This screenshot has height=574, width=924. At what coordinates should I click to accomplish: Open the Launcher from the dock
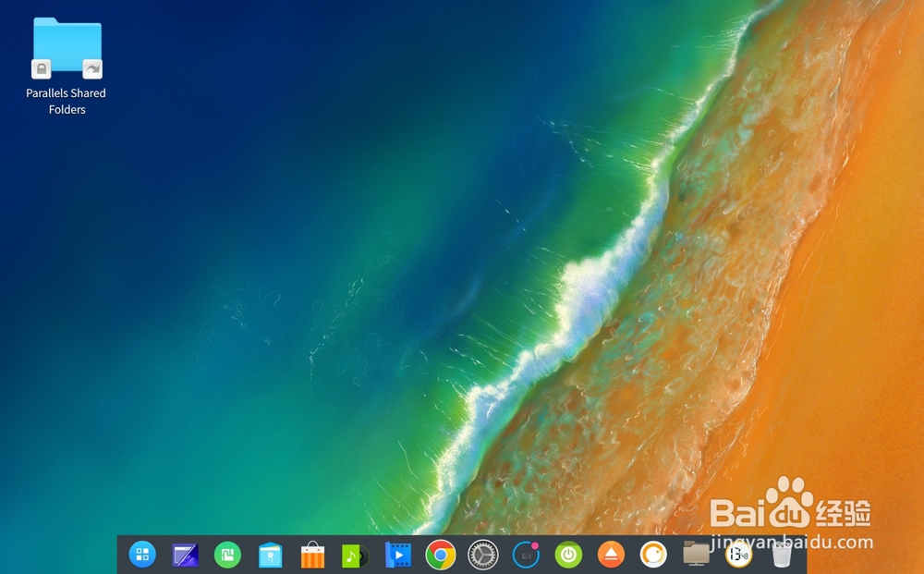click(x=142, y=556)
